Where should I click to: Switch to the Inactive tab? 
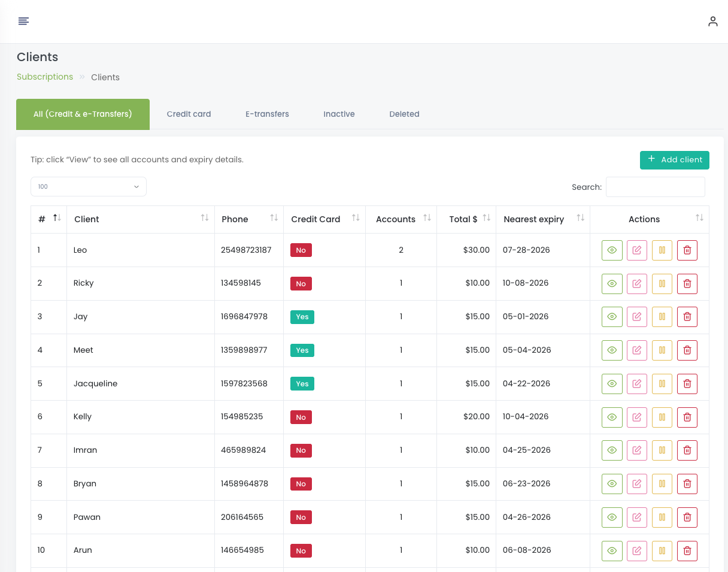click(x=339, y=114)
